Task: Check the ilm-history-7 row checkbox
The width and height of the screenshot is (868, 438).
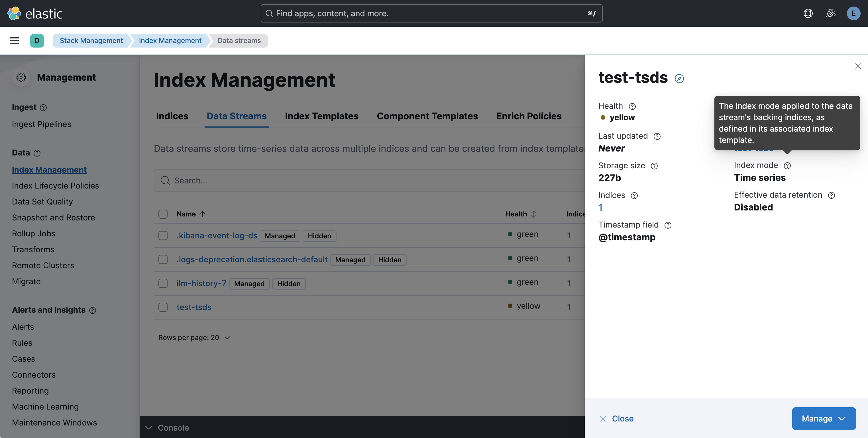Action: (163, 283)
